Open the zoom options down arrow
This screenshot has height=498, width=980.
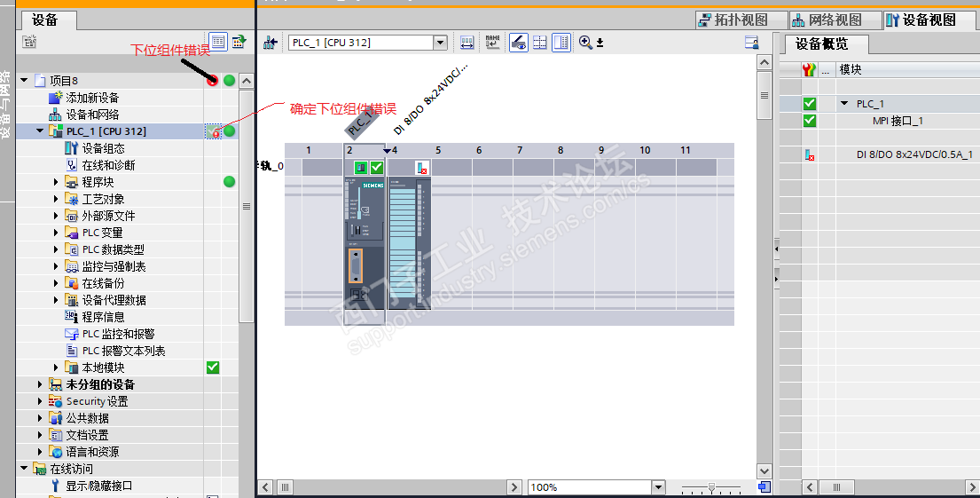point(600,43)
